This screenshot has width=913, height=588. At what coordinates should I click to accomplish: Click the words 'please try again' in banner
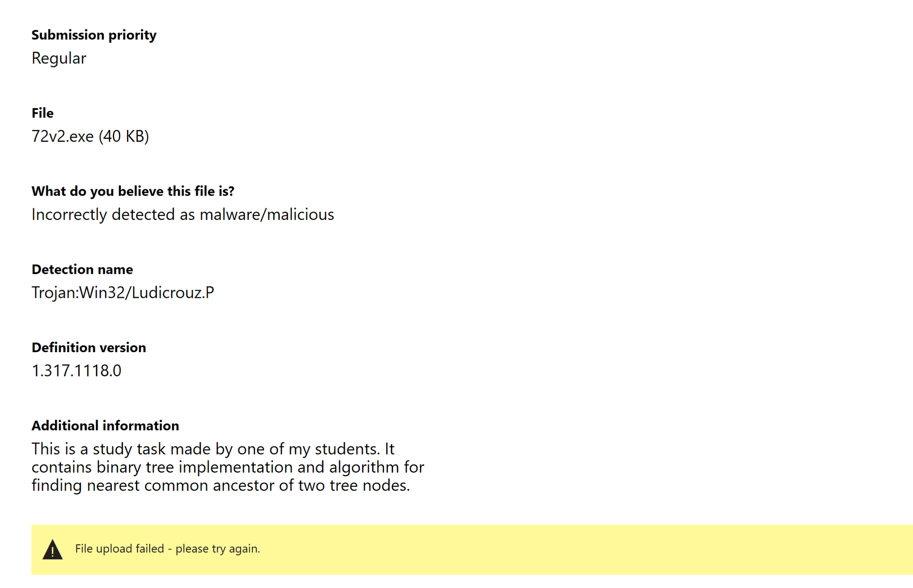click(217, 549)
